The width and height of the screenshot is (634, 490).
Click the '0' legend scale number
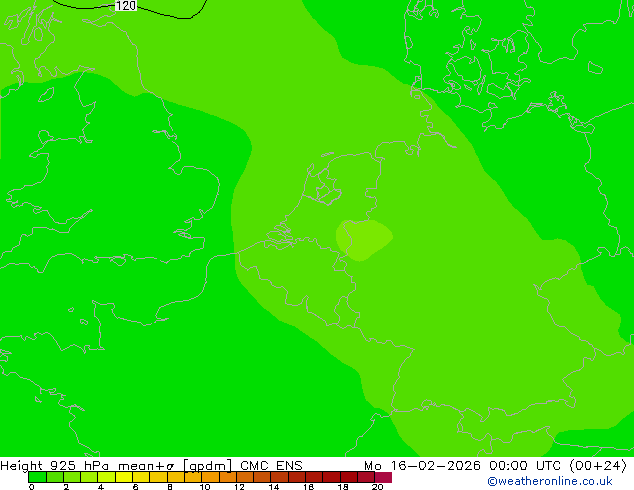[32, 487]
